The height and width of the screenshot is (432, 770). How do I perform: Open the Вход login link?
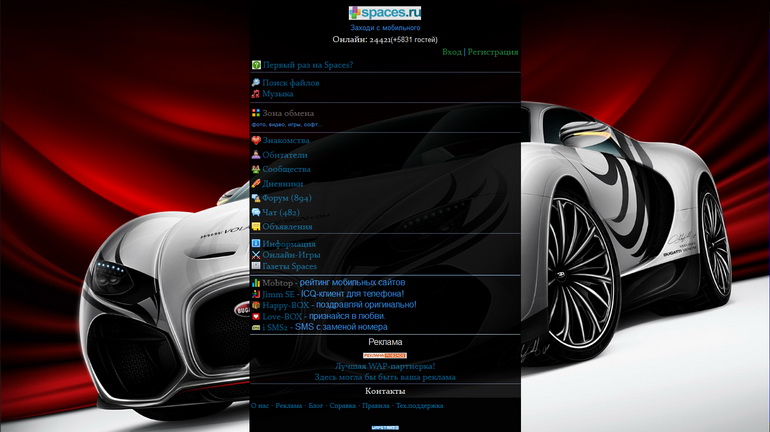[452, 52]
